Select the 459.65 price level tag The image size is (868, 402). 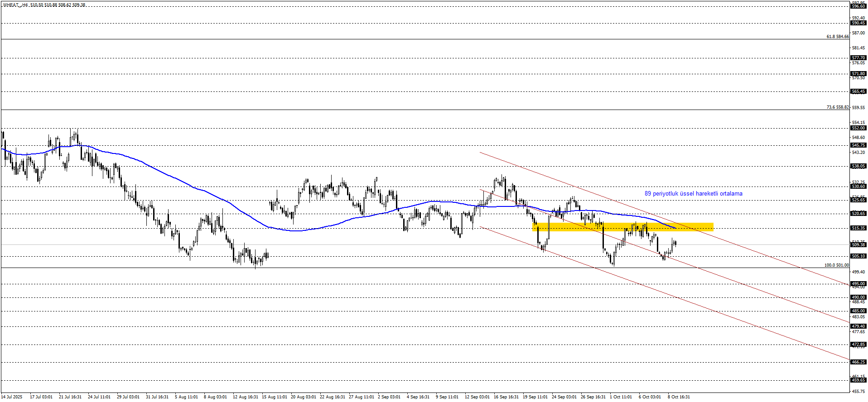[x=858, y=380]
